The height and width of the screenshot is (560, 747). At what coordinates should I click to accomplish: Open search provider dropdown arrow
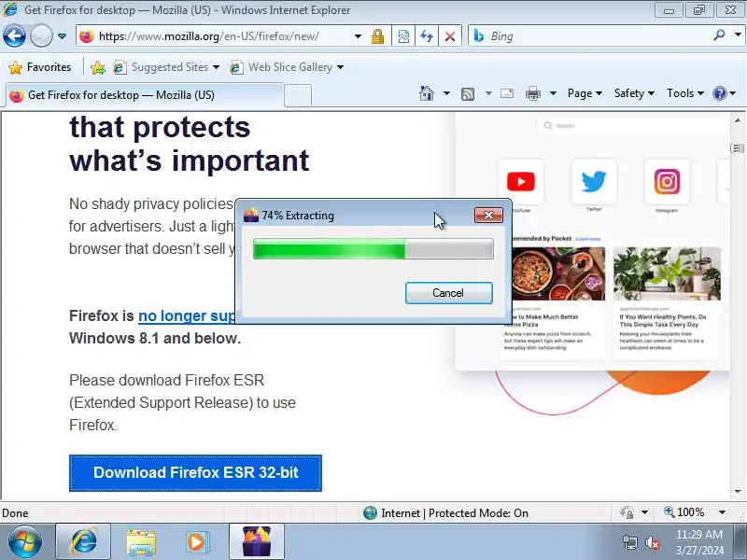tap(738, 35)
